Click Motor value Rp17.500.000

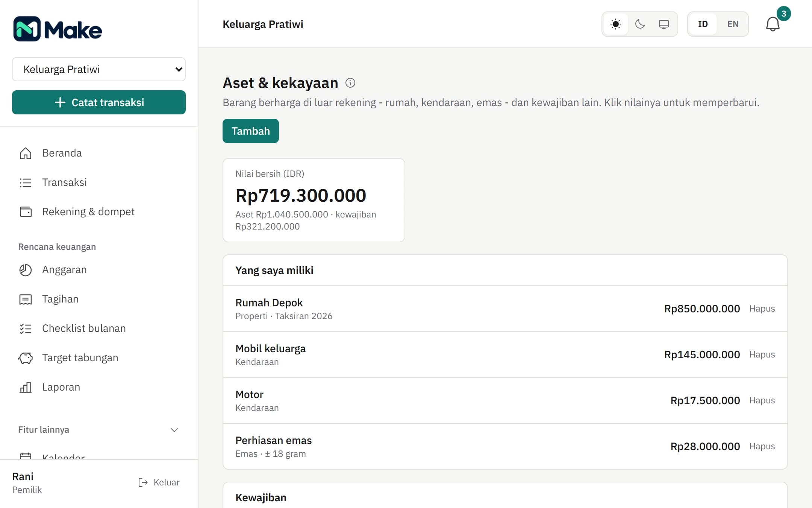tap(705, 400)
